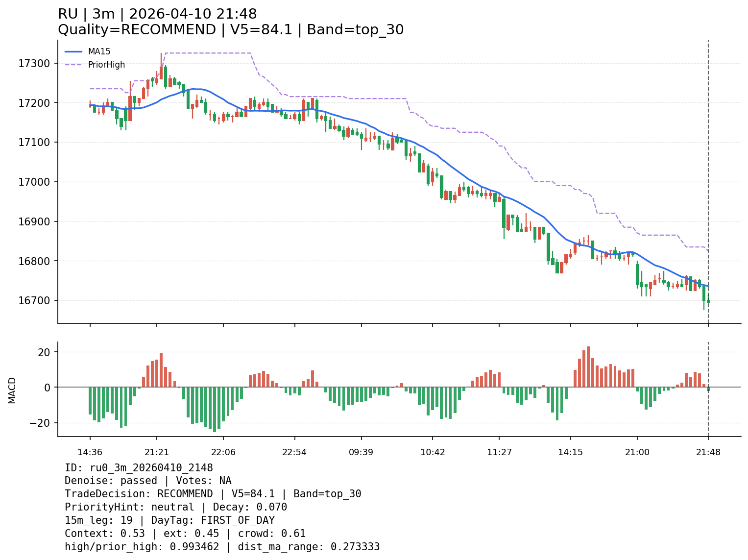Select the PriorHigh legend entry
Screen dimensions: 748x560
pos(106,65)
